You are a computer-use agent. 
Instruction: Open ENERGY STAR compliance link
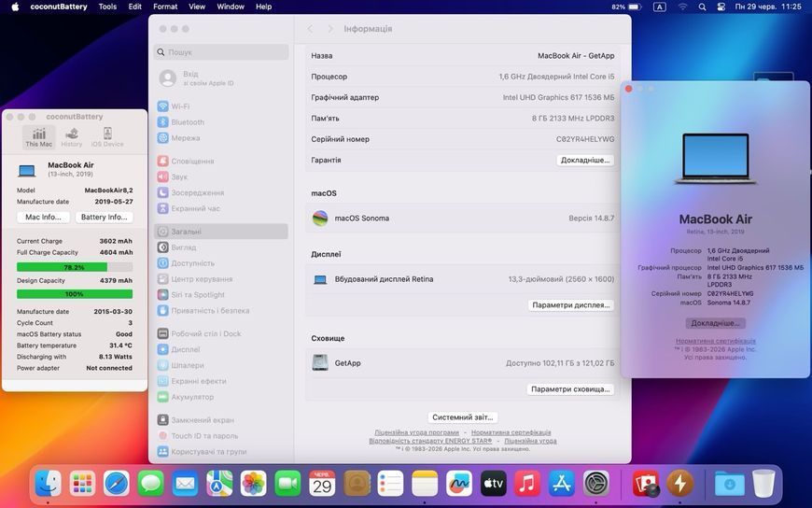pyautogui.click(x=430, y=441)
